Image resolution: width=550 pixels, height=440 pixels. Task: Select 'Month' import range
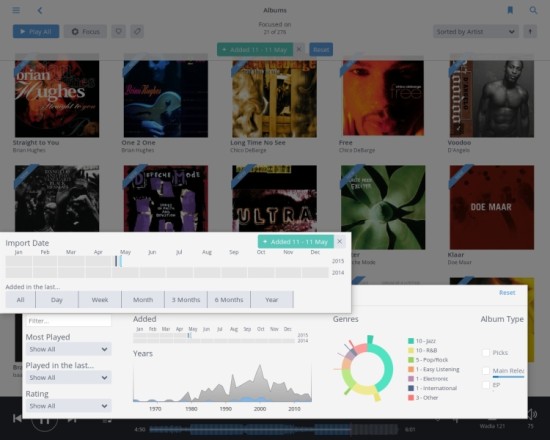pyautogui.click(x=143, y=300)
